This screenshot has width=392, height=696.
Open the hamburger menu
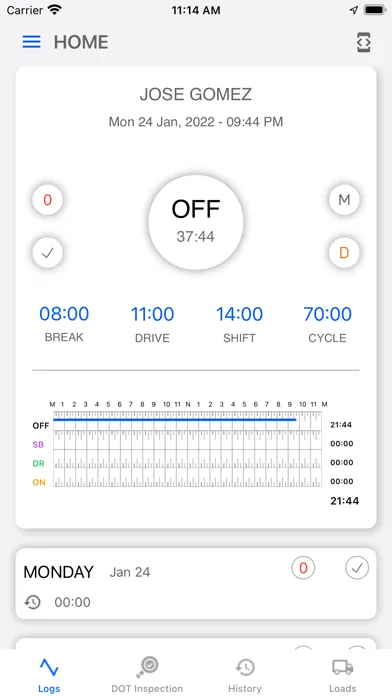point(32,42)
